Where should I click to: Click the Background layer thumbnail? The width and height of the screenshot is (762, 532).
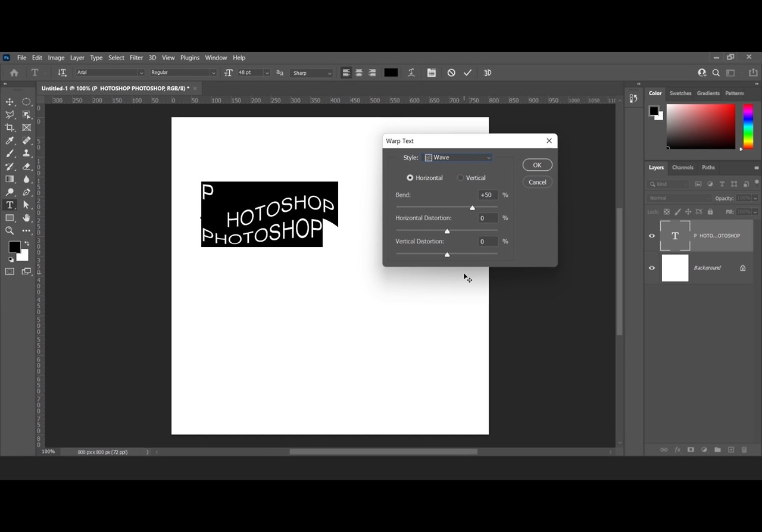675,268
